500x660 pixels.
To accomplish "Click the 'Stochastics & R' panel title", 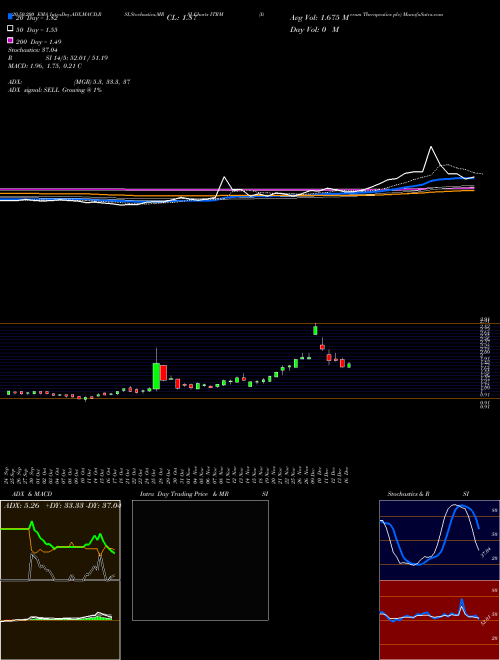I will 408,494.
